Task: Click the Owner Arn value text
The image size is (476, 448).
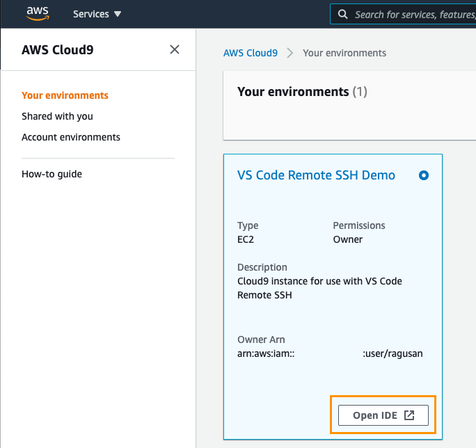Action: [x=330, y=353]
